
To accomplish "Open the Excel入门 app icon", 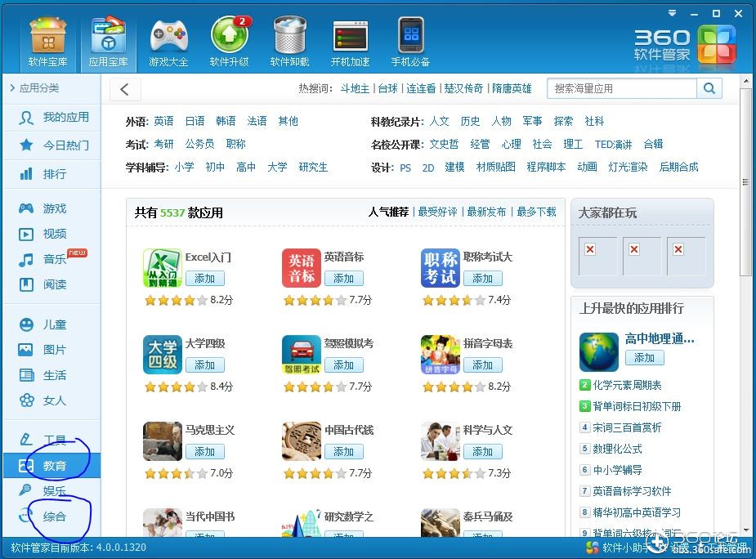I will [163, 268].
